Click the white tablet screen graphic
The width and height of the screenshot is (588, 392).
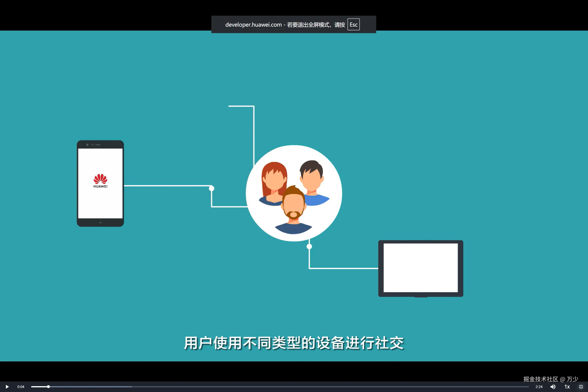(x=420, y=268)
